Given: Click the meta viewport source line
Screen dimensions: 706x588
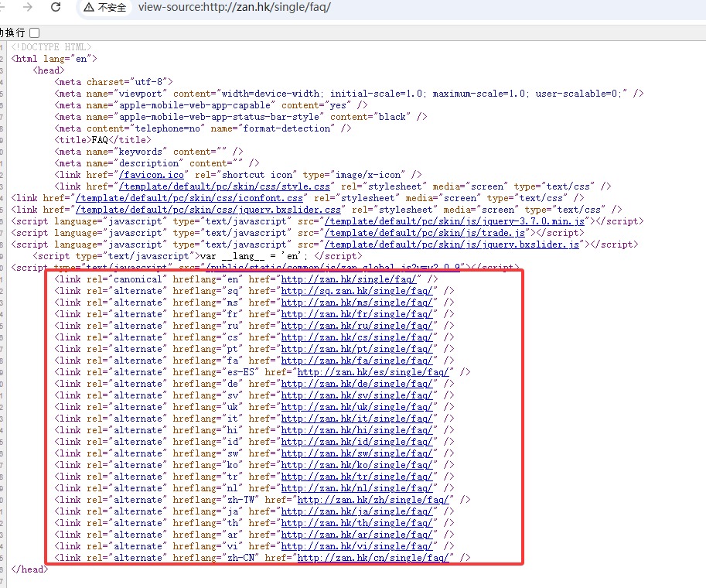Looking at the screenshot, I should [x=349, y=94].
